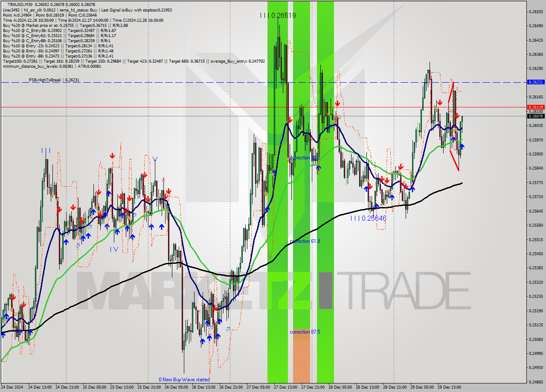Click the 0.26425 price axis label

(x=535, y=40)
